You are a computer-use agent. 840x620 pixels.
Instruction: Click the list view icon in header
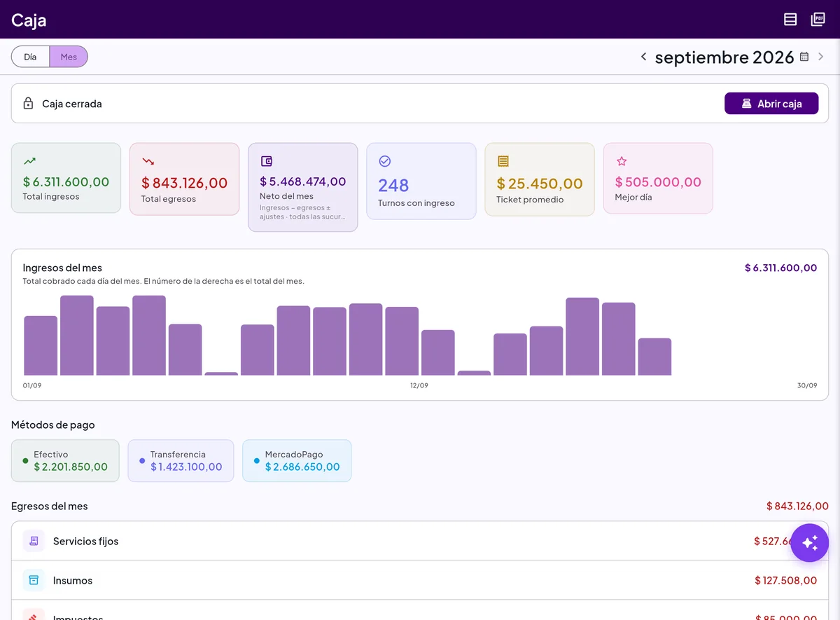(x=790, y=20)
